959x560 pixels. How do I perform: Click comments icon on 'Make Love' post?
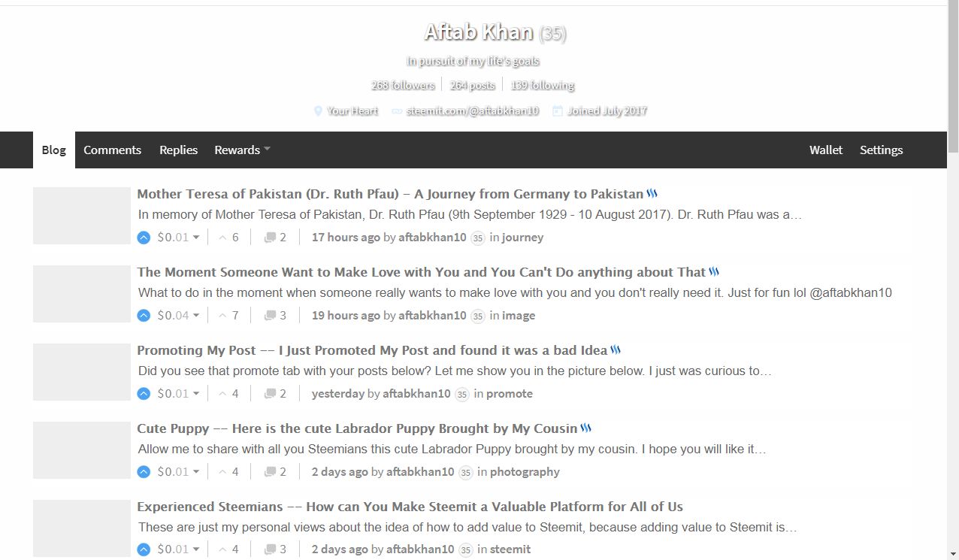coord(270,316)
